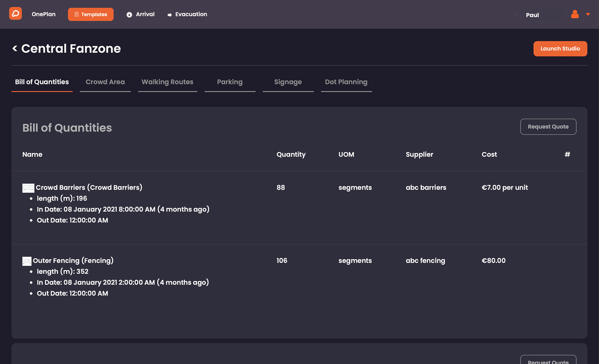Click length (m): 352 detail
Image resolution: width=599 pixels, height=364 pixels.
click(x=63, y=272)
